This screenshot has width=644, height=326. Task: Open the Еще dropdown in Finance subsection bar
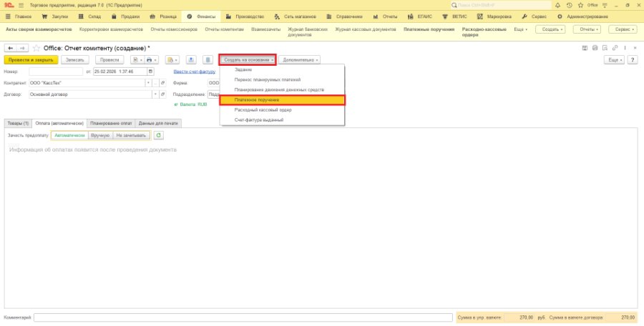click(x=521, y=29)
